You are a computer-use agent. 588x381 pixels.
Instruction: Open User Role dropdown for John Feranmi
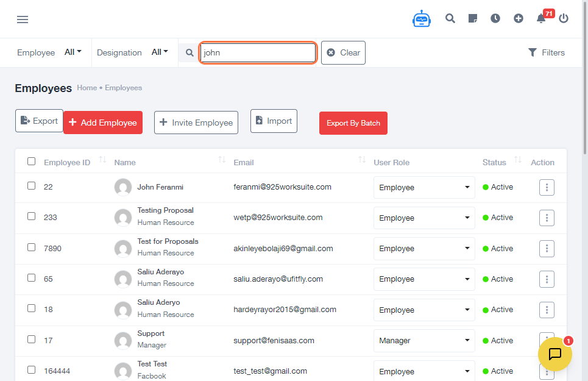click(x=424, y=188)
